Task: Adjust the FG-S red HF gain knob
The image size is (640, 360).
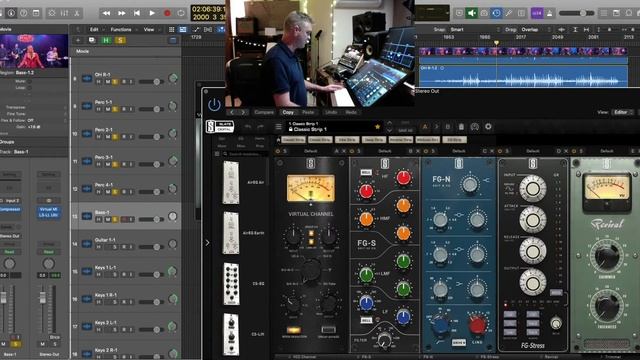Action: 403,178
